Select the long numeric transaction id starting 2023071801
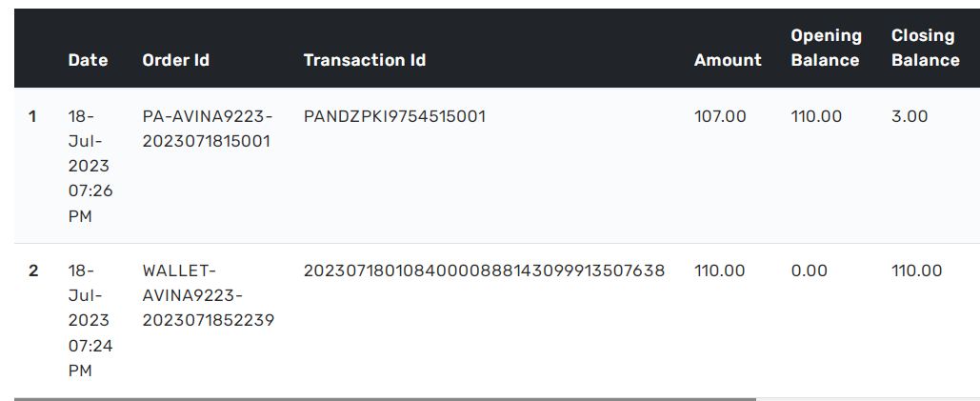Image resolution: width=980 pixels, height=401 pixels. point(484,271)
